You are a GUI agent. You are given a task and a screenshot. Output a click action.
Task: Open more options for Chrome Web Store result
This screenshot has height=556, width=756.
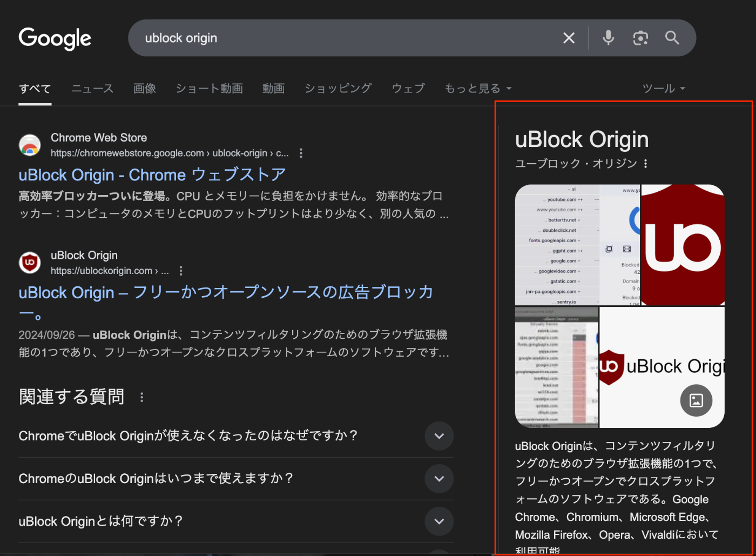point(301,153)
